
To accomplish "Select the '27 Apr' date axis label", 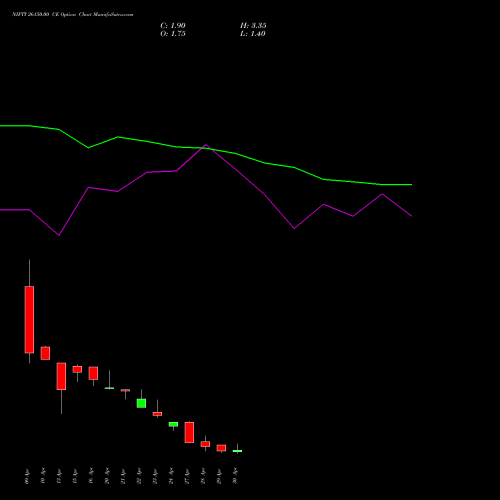I will (x=187, y=476).
